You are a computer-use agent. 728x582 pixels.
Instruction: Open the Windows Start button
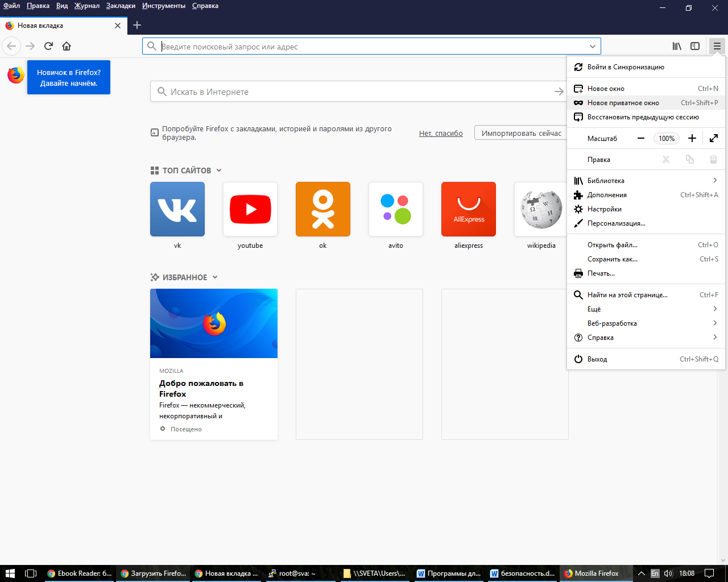(10, 573)
